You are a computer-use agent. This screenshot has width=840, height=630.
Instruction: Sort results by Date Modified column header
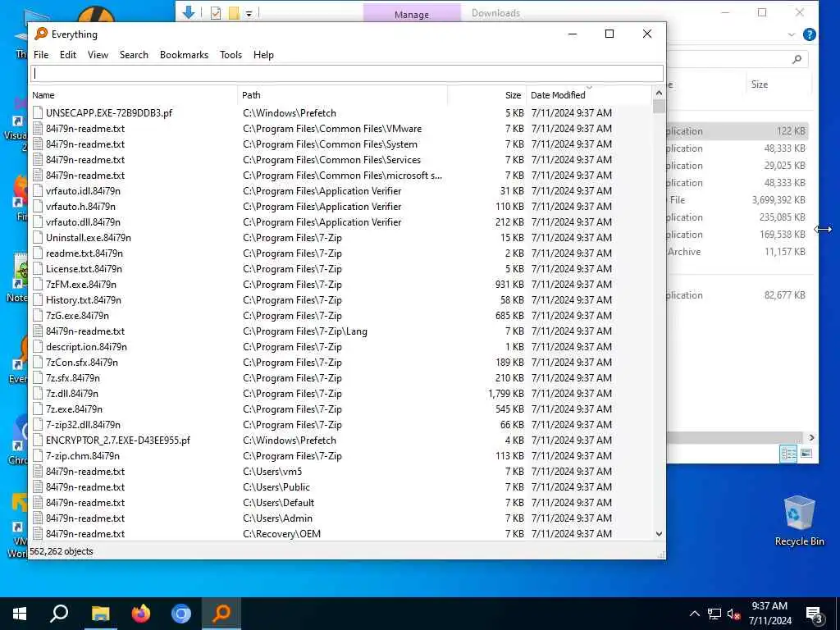tap(589, 95)
